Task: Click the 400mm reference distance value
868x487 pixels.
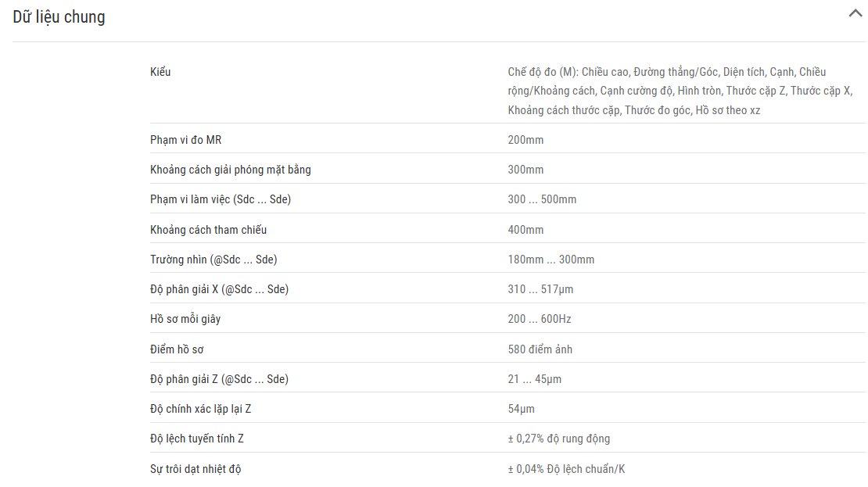Action: (525, 230)
